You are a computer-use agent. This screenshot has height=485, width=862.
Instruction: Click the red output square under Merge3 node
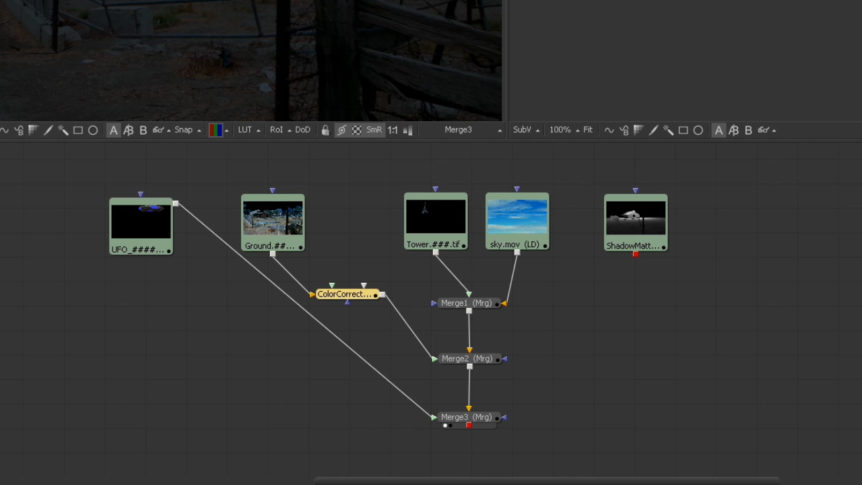point(469,425)
